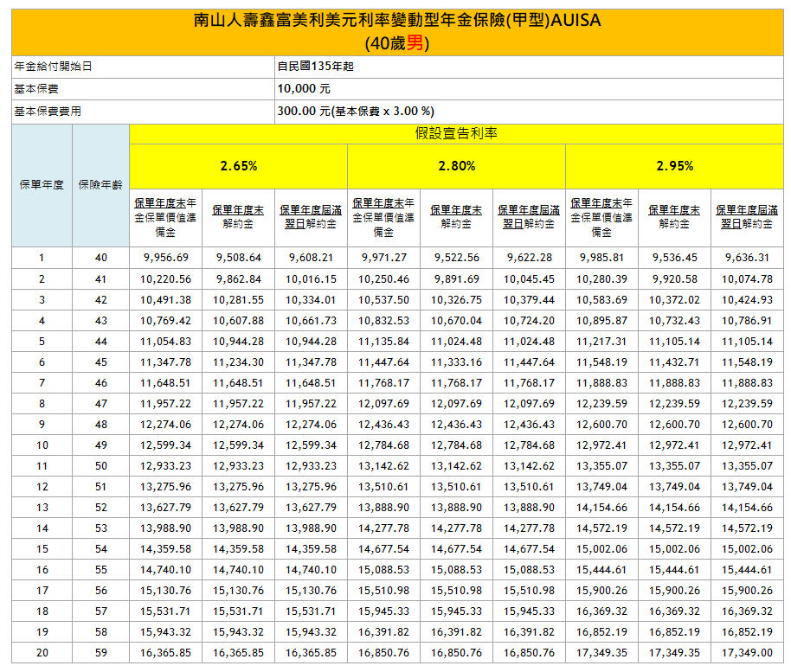The image size is (791, 672).
Task: Click cell value 10,895.87
Action: (x=601, y=321)
